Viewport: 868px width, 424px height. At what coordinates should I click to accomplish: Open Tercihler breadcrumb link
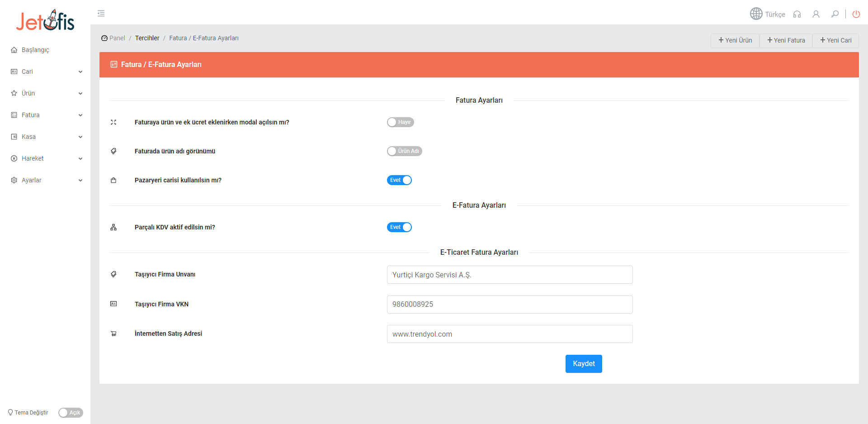point(147,38)
